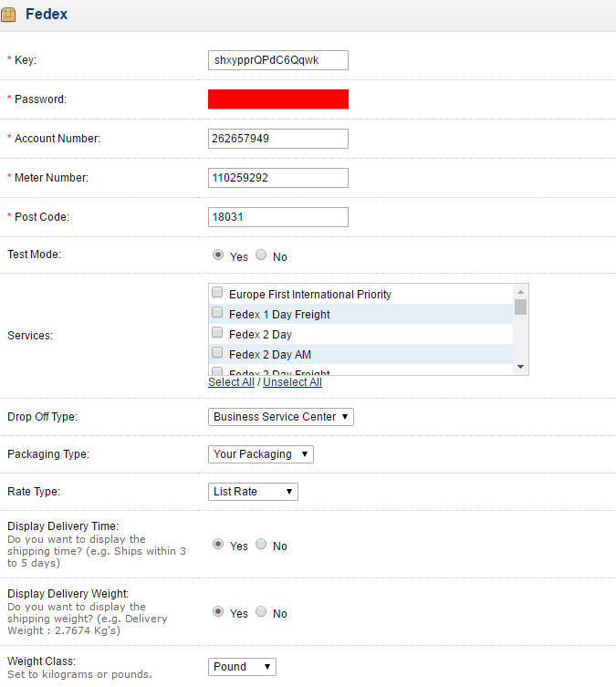Click the Services label
This screenshot has width=616, height=687.
click(x=30, y=336)
